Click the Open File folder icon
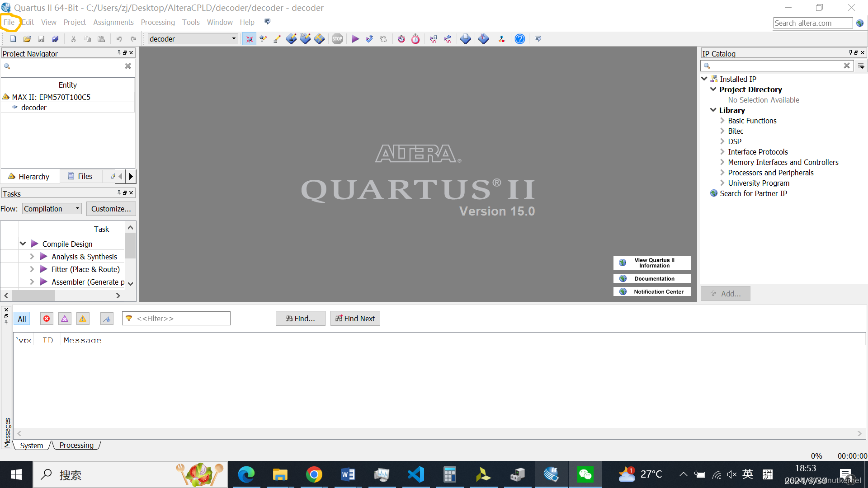The image size is (868, 488). click(27, 39)
